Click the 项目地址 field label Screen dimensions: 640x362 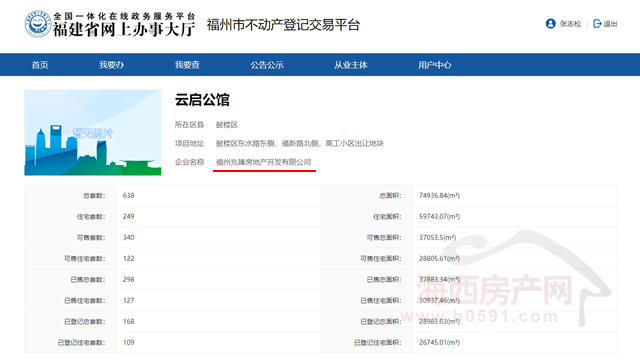tap(189, 144)
